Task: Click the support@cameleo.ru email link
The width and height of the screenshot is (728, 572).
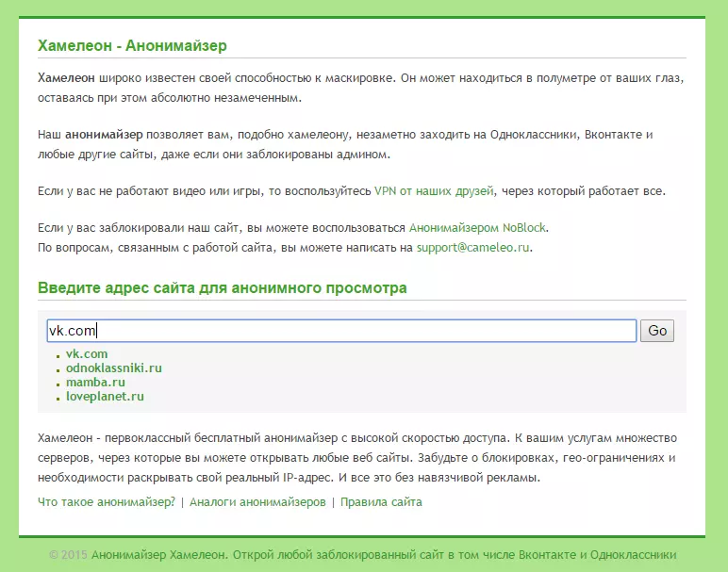Action: coord(474,249)
